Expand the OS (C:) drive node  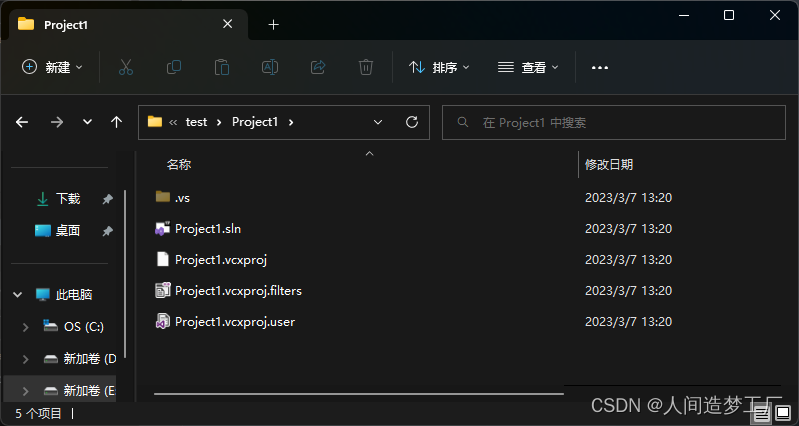coord(25,327)
